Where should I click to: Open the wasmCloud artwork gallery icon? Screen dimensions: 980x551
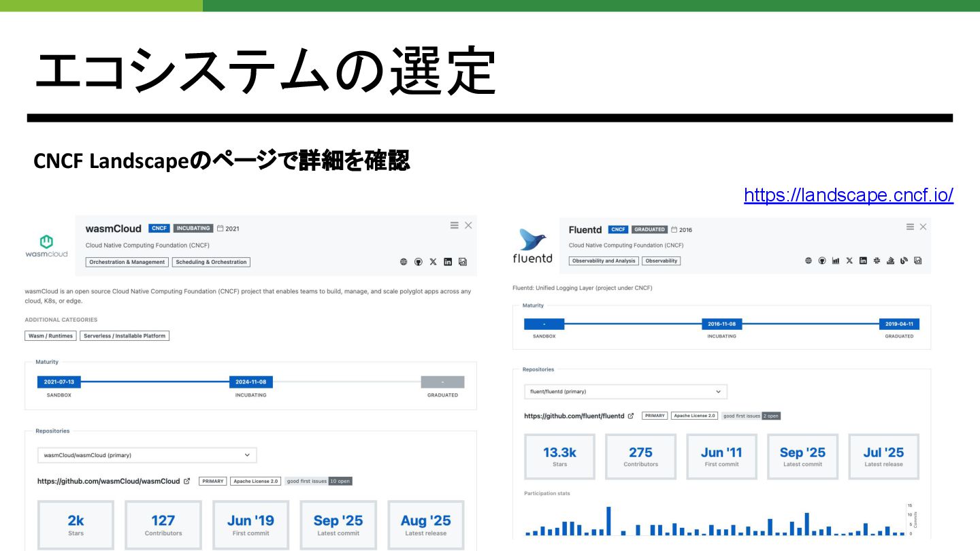point(463,262)
